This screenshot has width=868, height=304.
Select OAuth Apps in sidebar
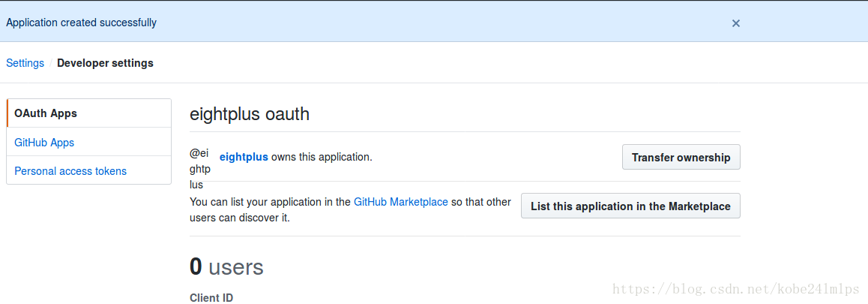(x=88, y=113)
